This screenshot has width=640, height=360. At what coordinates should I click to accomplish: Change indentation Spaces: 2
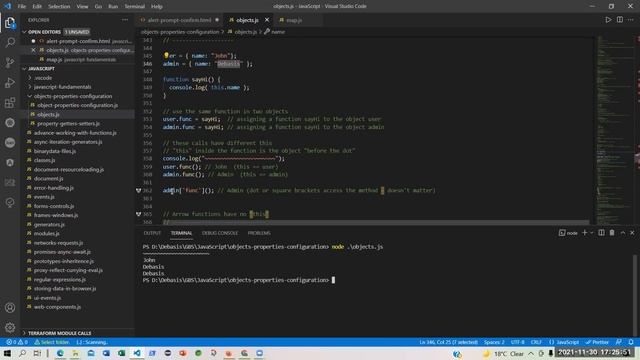click(x=494, y=342)
